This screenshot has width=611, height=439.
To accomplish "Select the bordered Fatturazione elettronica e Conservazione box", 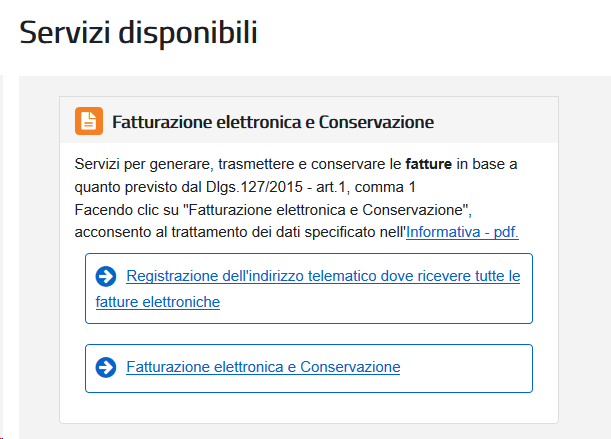I will 309,368.
